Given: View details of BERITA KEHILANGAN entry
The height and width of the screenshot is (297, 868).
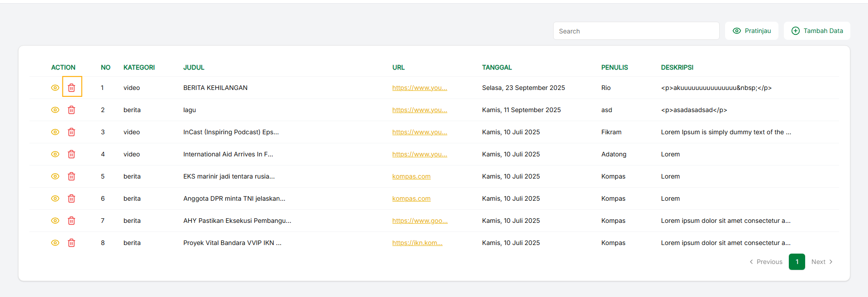Looking at the screenshot, I should (x=55, y=88).
